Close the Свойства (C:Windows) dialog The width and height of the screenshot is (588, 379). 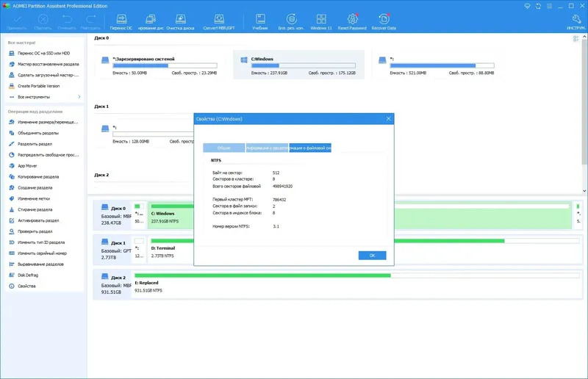(388, 119)
